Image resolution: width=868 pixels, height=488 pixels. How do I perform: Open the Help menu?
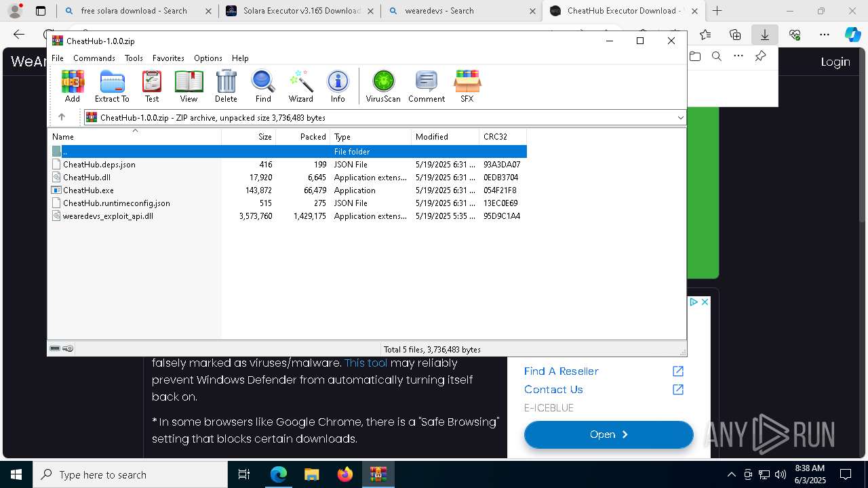(x=240, y=58)
